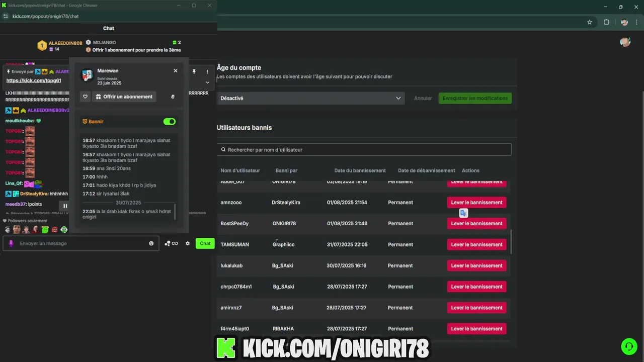Click the heart icon beside Offrir un abonnement
This screenshot has height=362, width=644.
tap(85, 97)
